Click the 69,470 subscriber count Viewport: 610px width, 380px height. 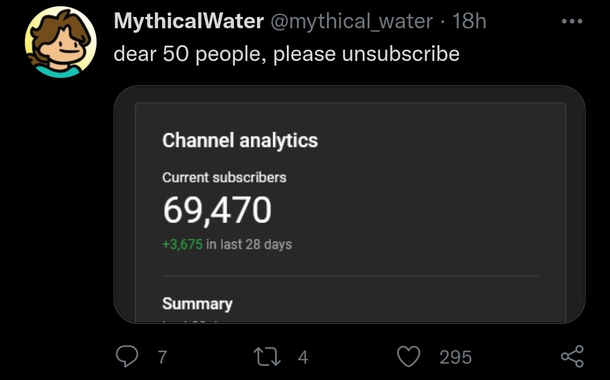pyautogui.click(x=217, y=210)
